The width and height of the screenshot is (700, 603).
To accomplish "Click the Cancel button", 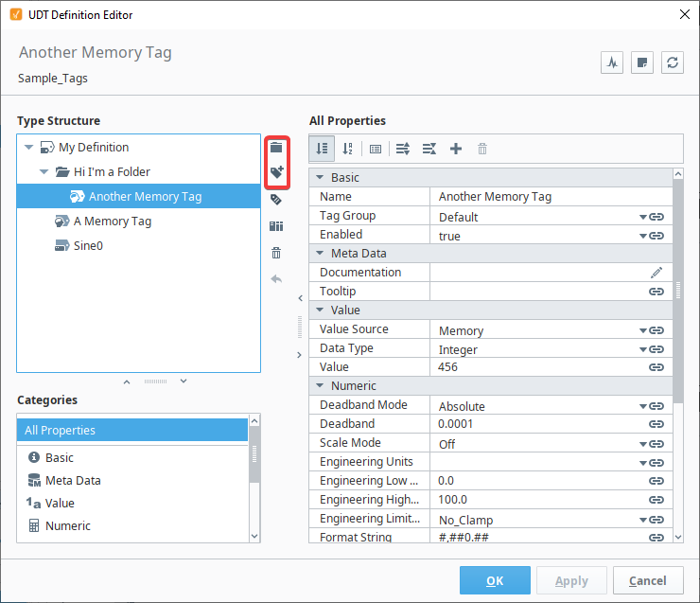I will 648,580.
